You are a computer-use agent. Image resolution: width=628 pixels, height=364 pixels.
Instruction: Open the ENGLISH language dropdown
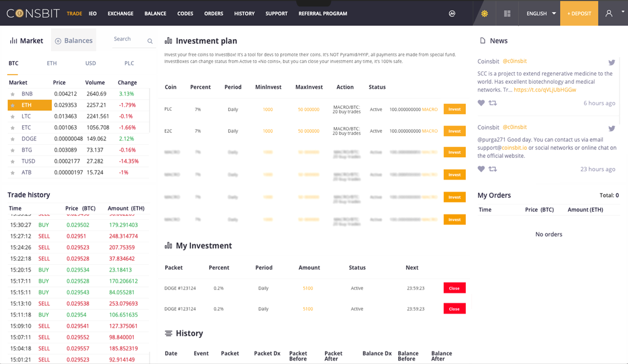pyautogui.click(x=541, y=13)
